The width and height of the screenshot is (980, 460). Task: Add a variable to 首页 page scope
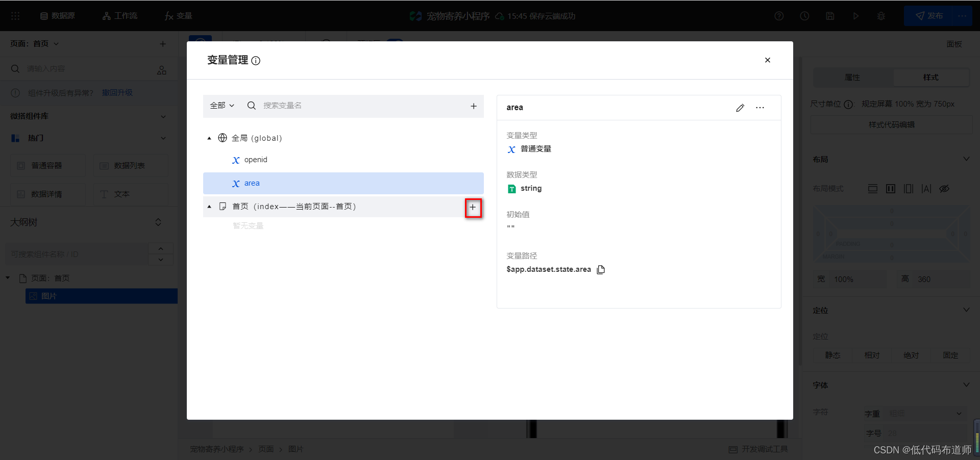click(x=473, y=208)
